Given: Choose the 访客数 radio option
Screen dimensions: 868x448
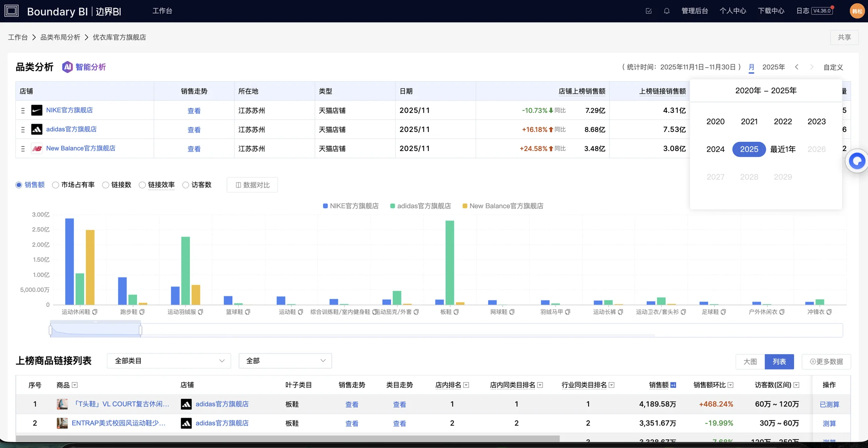Looking at the screenshot, I should (x=186, y=185).
